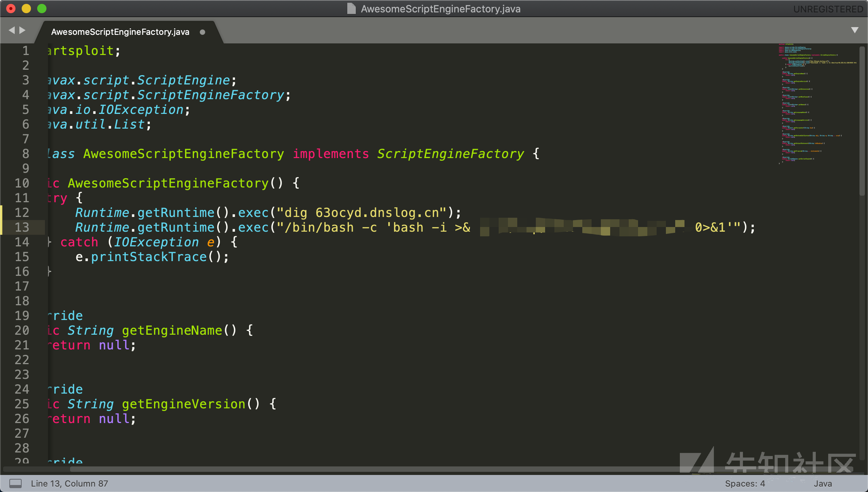Click line number 20 in the gutter

pos(22,330)
